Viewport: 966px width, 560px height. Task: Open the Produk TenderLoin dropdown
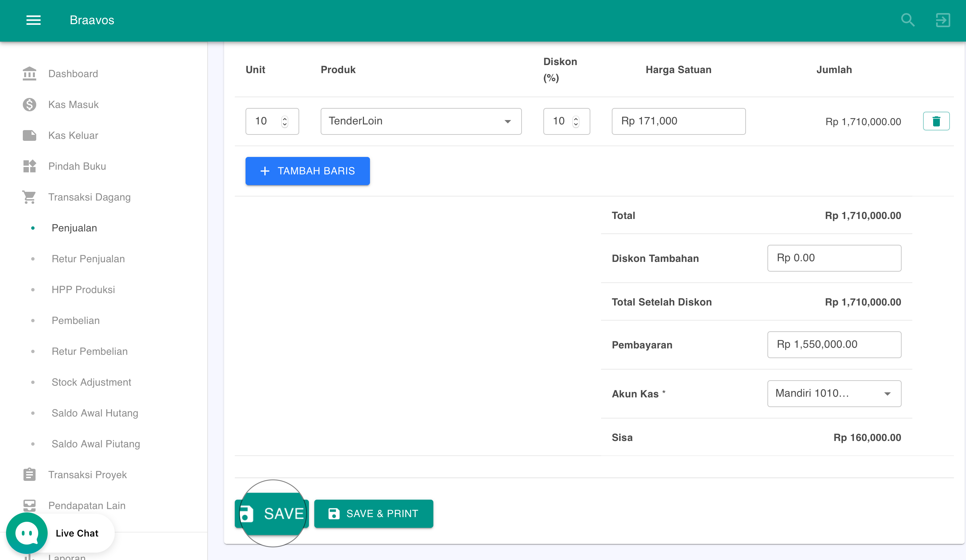click(421, 121)
